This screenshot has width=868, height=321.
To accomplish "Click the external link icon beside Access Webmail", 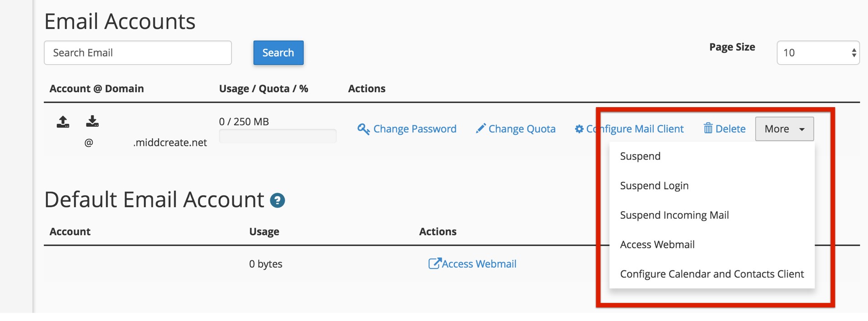I will [x=434, y=264].
